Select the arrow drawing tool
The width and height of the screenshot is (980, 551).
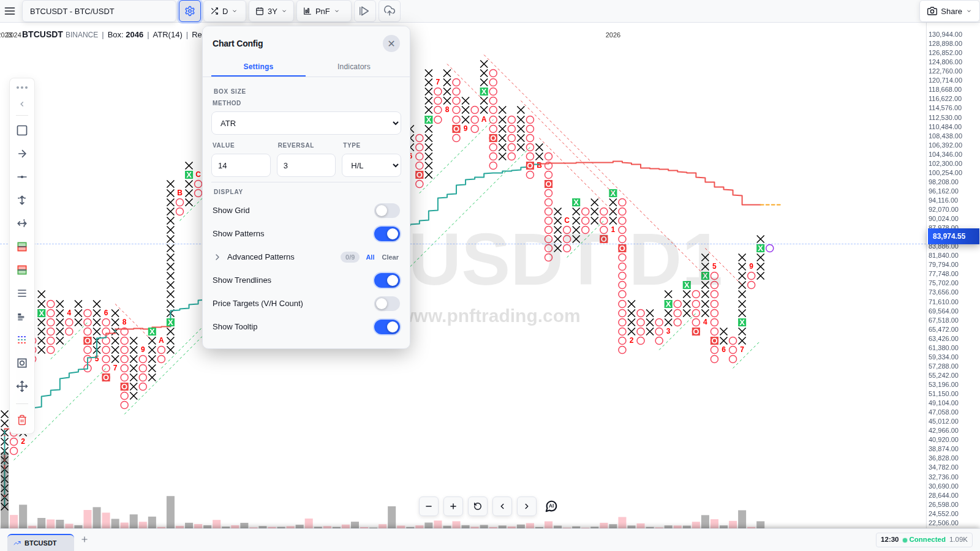pyautogui.click(x=22, y=154)
